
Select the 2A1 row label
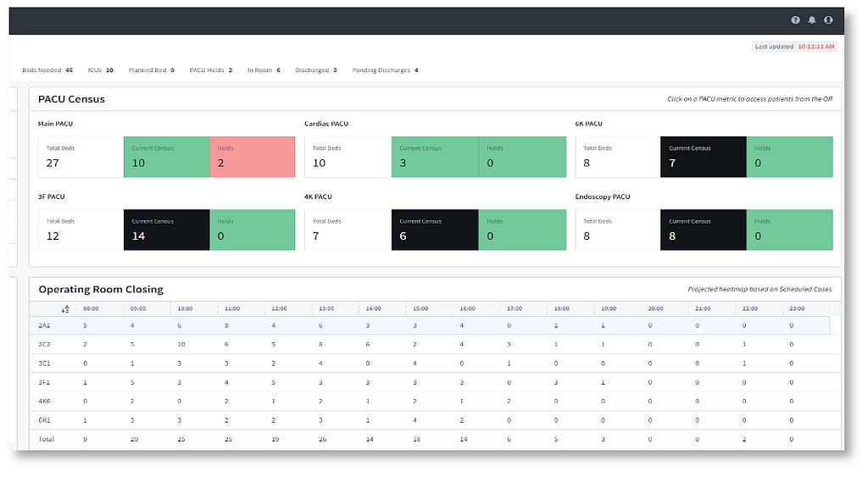[44, 325]
